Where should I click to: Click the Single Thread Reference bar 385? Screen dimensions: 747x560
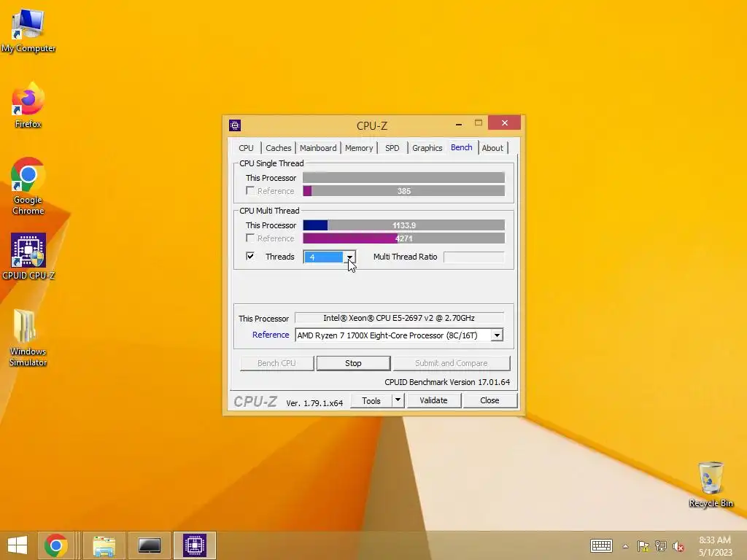403,191
